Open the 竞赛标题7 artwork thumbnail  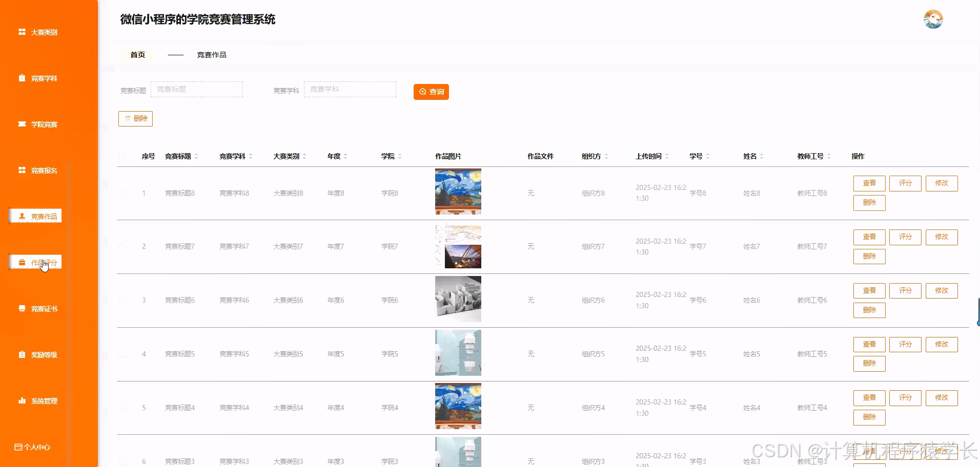pos(458,245)
